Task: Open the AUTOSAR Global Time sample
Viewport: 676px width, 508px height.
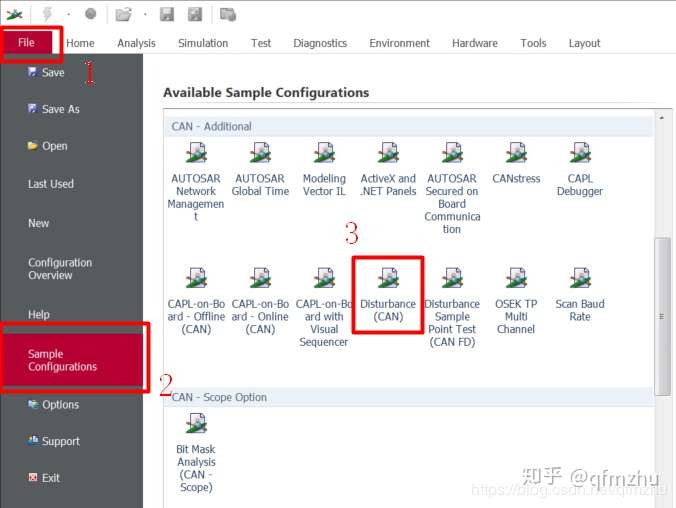Action: (x=260, y=169)
